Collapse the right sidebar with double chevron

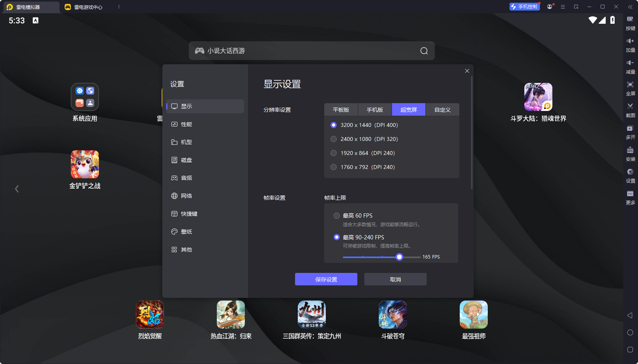(630, 7)
